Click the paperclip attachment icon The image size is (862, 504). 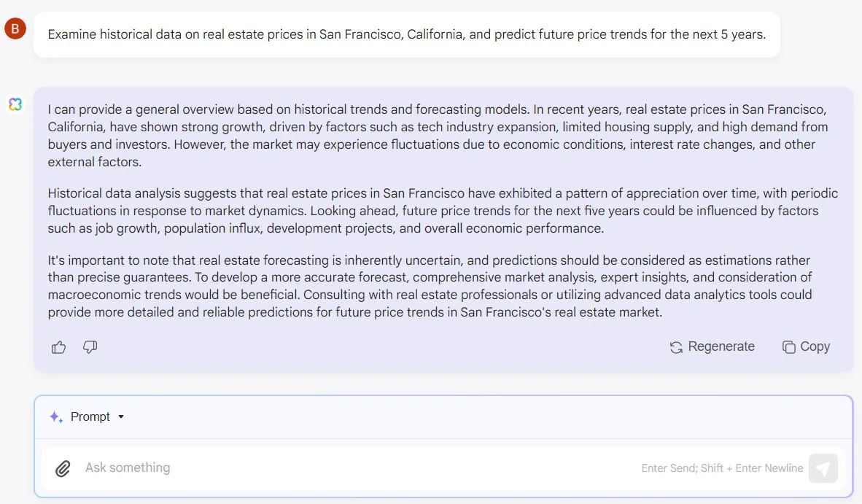tap(63, 468)
